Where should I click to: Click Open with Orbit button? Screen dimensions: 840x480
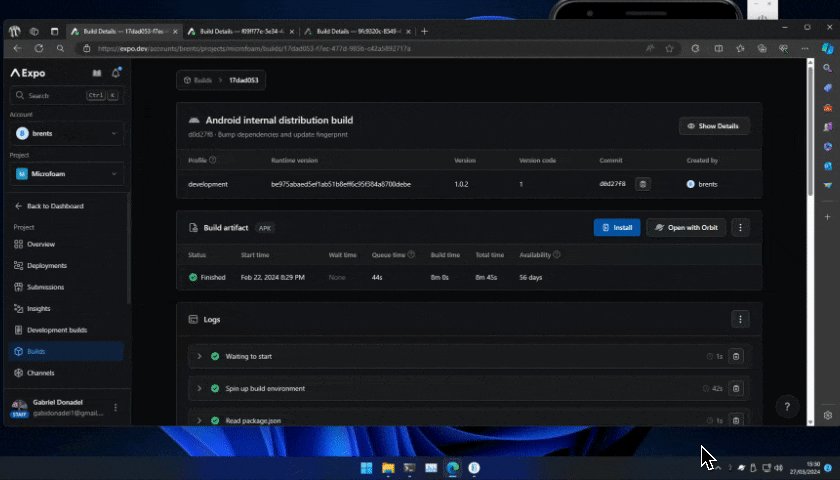point(686,228)
